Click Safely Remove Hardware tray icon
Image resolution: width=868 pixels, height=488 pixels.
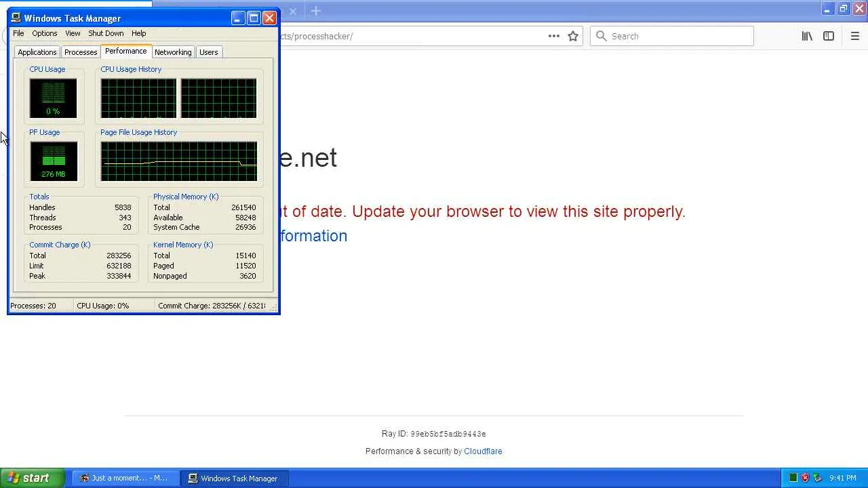pos(817,478)
